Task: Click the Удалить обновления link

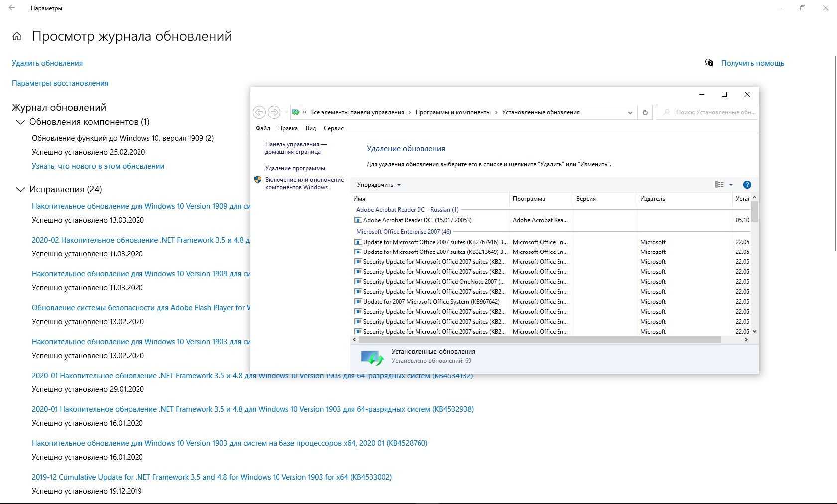Action: [47, 63]
